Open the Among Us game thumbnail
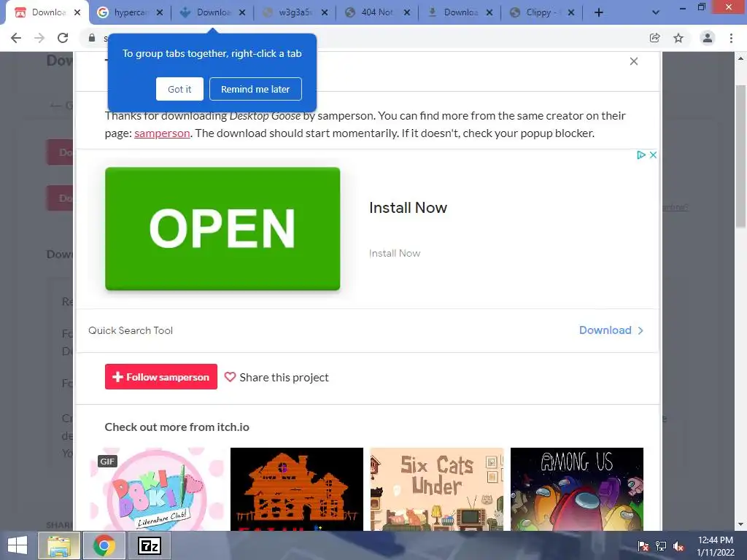The width and height of the screenshot is (747, 560). coord(577,489)
